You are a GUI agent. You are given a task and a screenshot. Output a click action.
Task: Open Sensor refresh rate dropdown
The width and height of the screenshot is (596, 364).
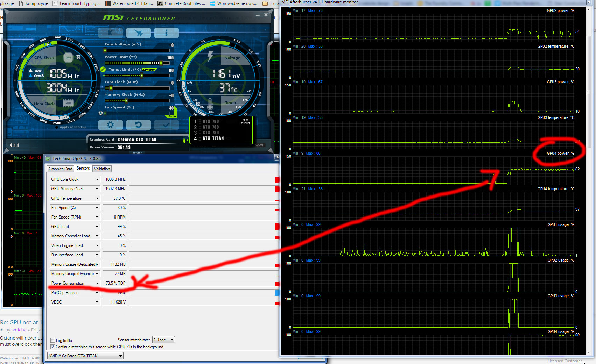[x=163, y=340]
